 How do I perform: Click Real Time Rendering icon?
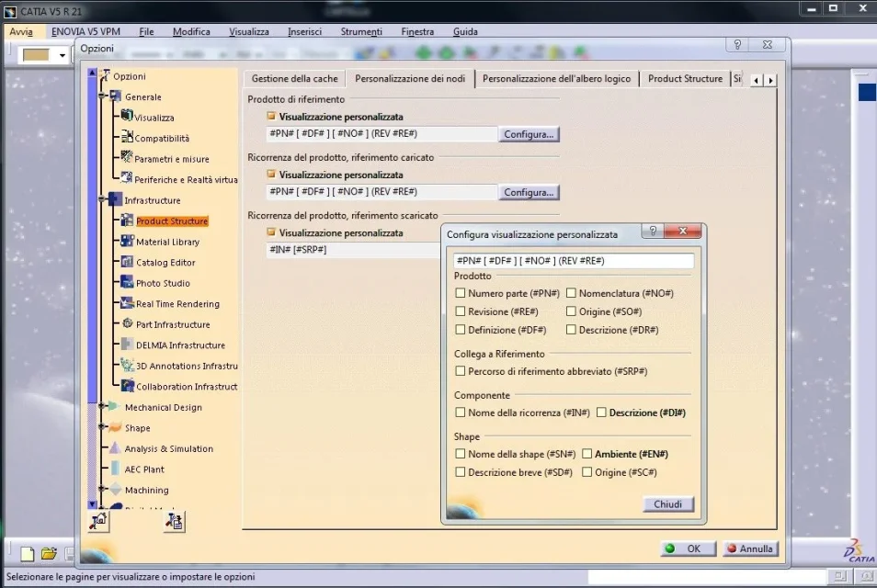click(128, 303)
